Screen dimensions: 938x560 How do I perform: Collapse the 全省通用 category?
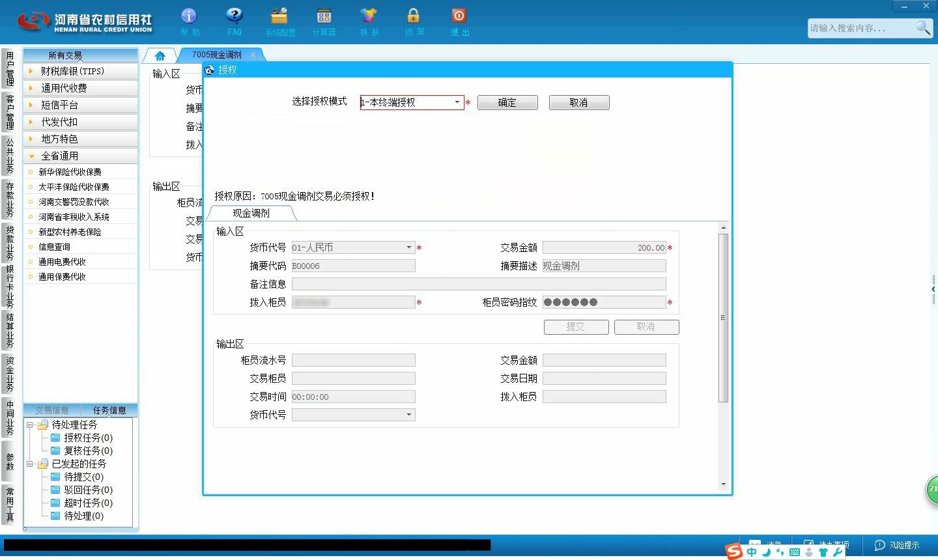point(31,156)
